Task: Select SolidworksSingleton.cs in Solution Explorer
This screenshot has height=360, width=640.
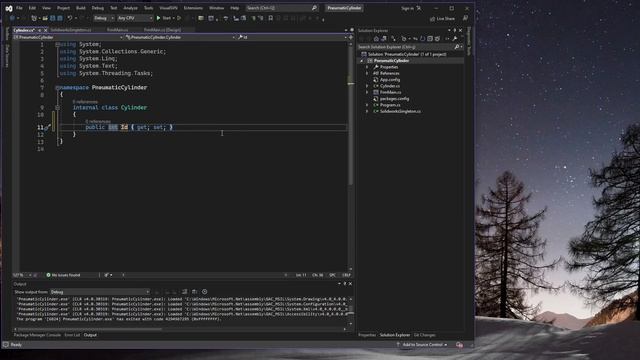Action: [x=400, y=111]
